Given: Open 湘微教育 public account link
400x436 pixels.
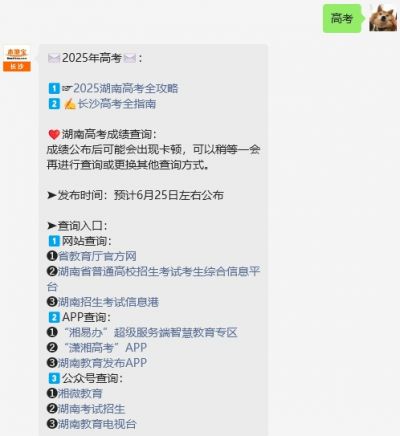Looking at the screenshot, I should (80, 393).
